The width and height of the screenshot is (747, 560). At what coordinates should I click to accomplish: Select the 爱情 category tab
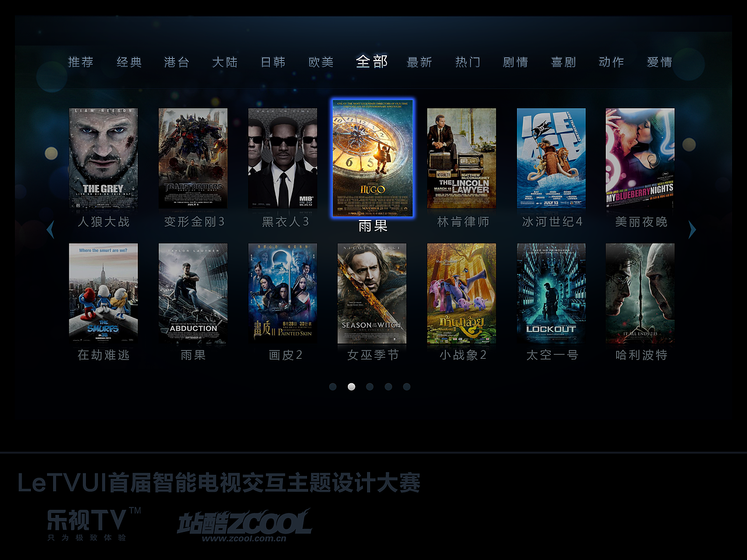tap(659, 62)
